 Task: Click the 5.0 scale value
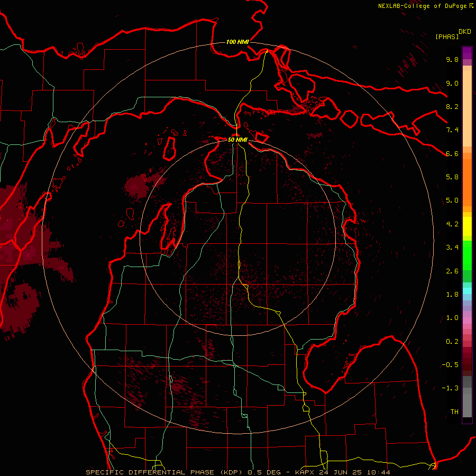coord(452,200)
